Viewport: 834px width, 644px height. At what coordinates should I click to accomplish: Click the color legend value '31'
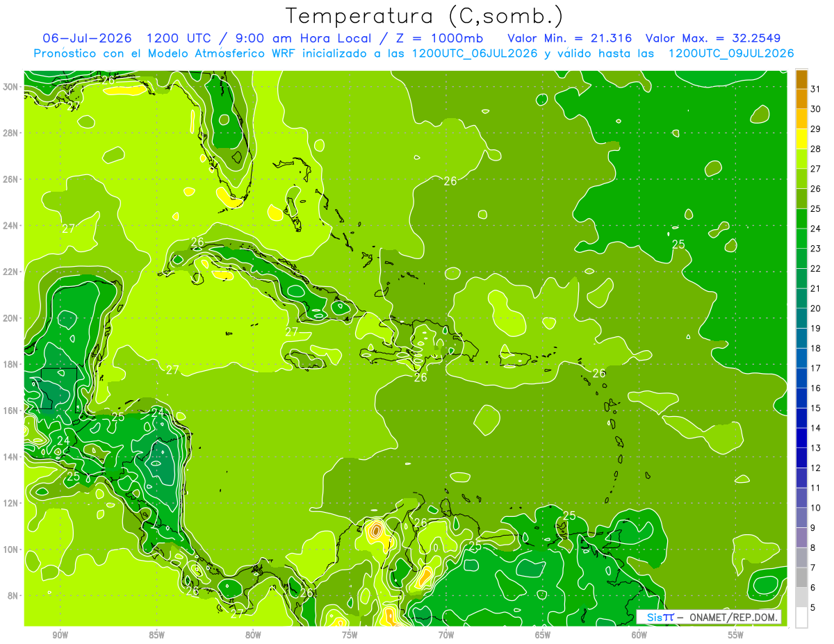[x=816, y=89]
